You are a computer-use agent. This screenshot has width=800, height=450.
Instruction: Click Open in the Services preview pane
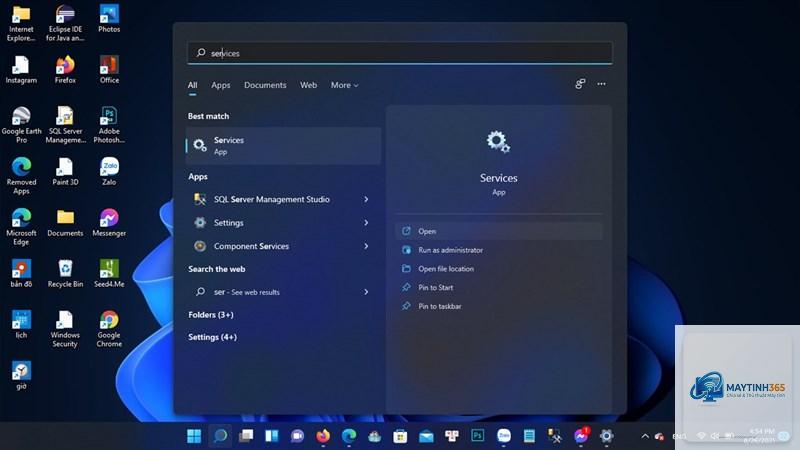click(499, 231)
